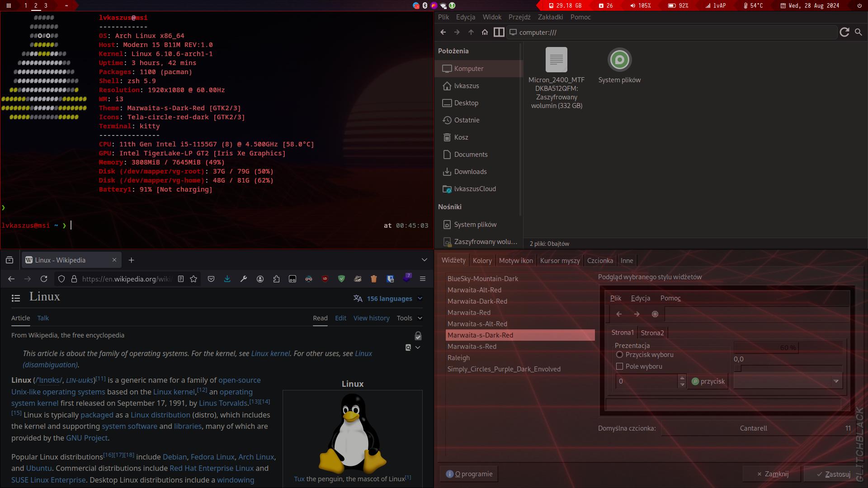Viewport: 868px width, 488px height.
Task: Toggle split view icon in file manager
Action: point(499,32)
